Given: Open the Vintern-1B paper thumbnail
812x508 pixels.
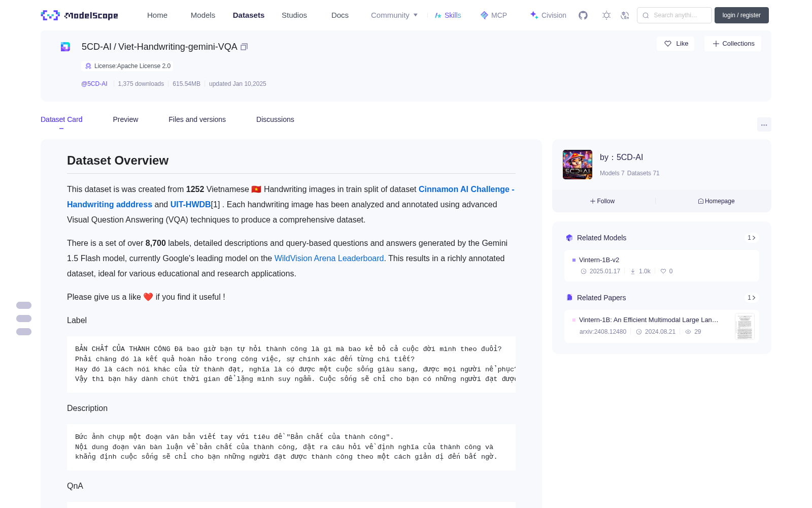Looking at the screenshot, I should coord(745,326).
